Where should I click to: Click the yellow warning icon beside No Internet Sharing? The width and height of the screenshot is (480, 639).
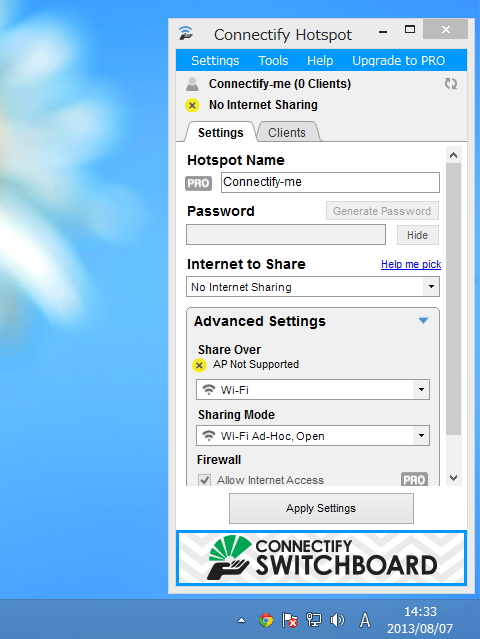(192, 106)
